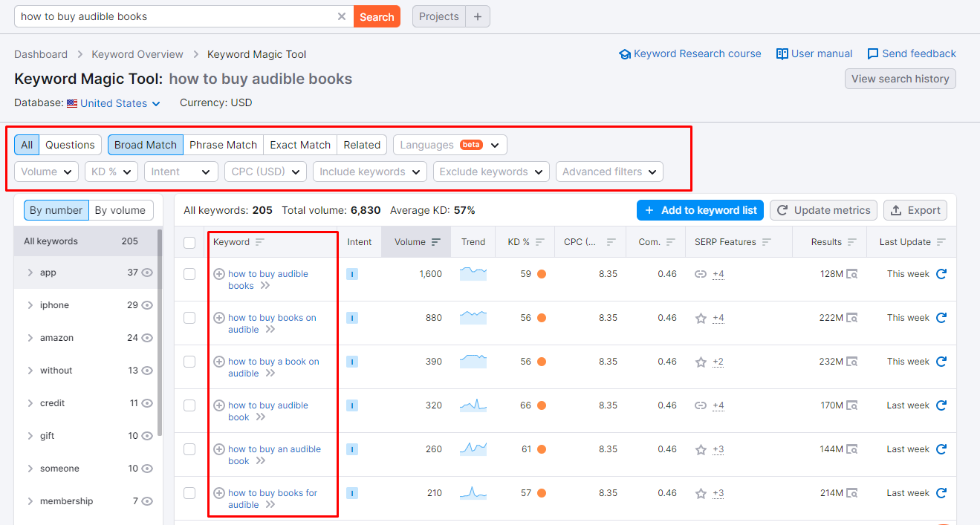The image size is (980, 525).
Task: Click the orange Search button
Action: click(377, 16)
